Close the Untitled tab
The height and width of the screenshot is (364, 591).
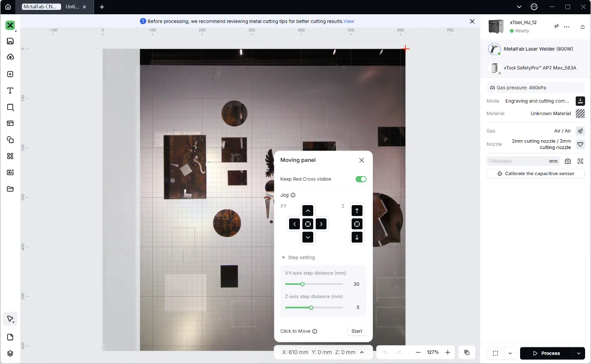pyautogui.click(x=85, y=7)
